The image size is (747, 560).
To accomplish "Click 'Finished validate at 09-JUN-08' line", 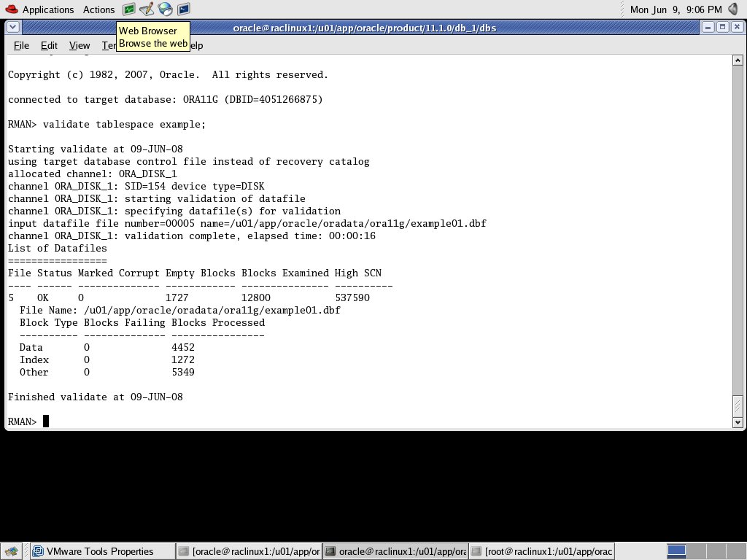I will tap(96, 397).
